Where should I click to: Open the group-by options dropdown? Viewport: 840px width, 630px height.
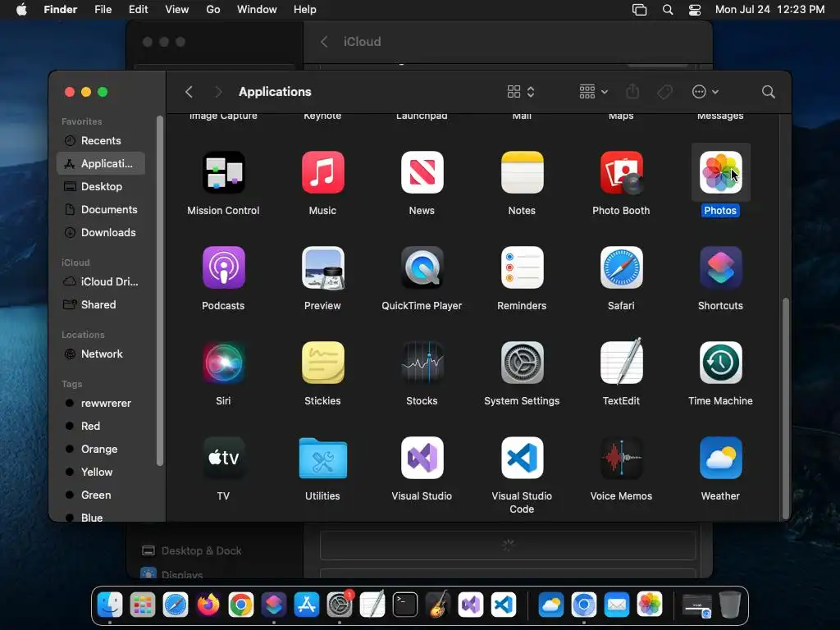click(593, 92)
